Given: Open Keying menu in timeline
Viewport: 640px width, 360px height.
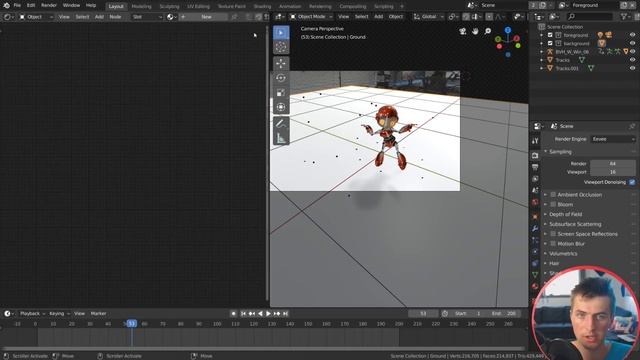Looking at the screenshot, I should point(59,313).
